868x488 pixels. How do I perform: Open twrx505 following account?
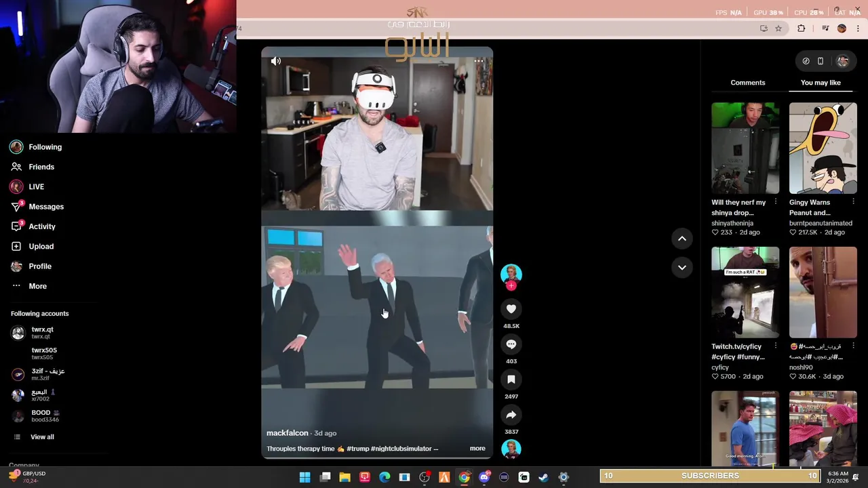pyautogui.click(x=43, y=353)
